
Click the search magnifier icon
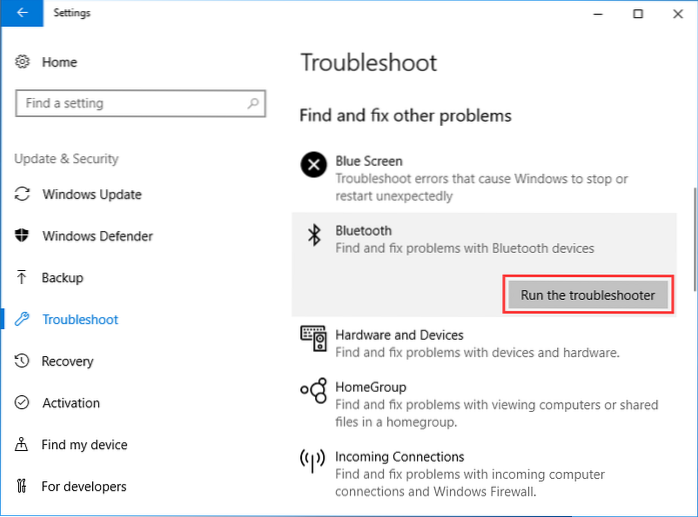255,103
